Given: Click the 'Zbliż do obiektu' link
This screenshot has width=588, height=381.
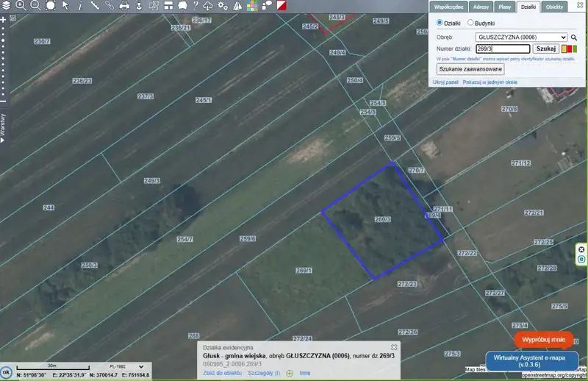Looking at the screenshot, I should point(223,373).
